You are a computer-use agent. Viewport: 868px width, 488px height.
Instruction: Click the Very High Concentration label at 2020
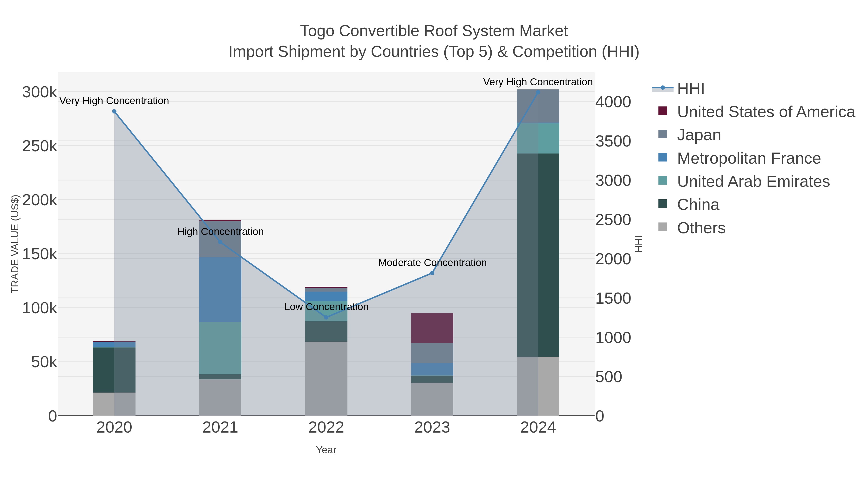coord(114,101)
